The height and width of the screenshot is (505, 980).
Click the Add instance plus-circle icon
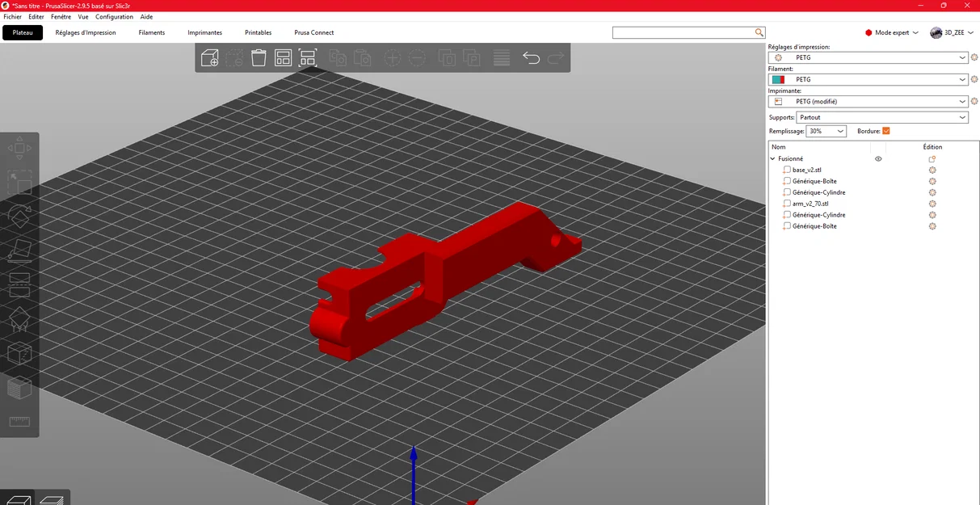tap(392, 57)
